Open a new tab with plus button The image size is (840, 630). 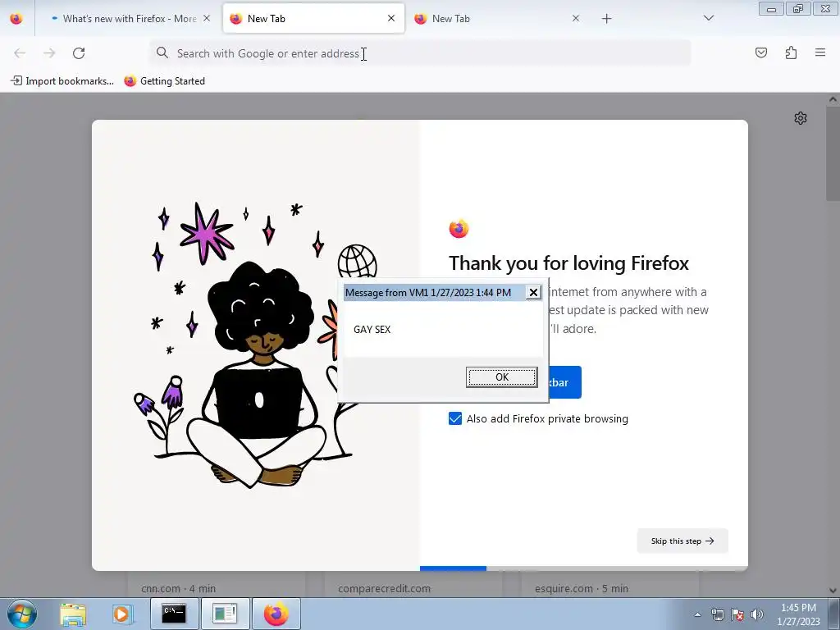pyautogui.click(x=606, y=19)
